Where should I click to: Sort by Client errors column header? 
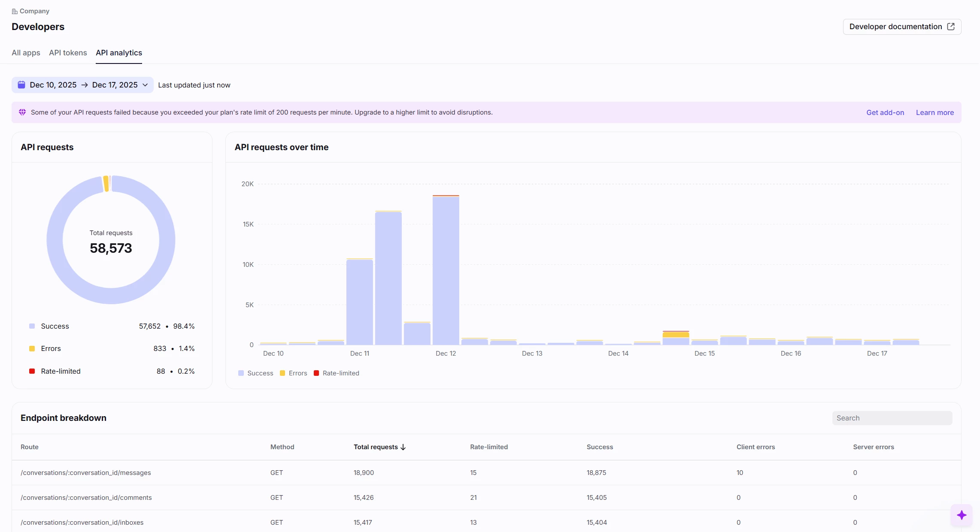pos(755,447)
